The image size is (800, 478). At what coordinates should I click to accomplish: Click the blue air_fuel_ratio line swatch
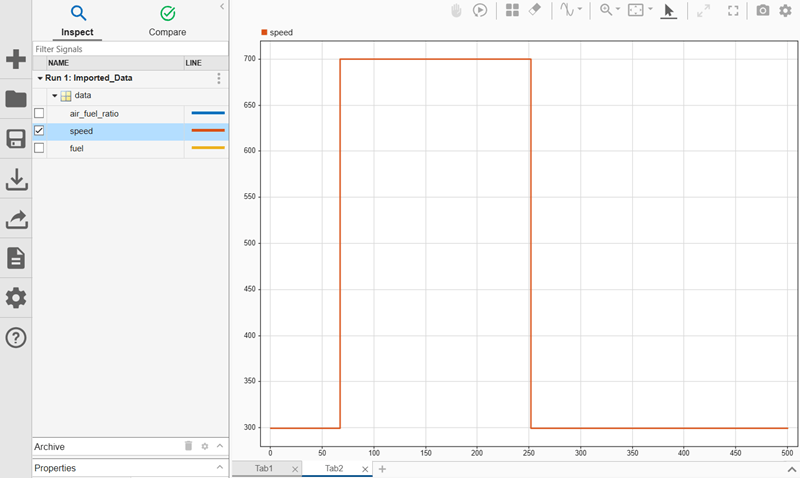pos(208,113)
